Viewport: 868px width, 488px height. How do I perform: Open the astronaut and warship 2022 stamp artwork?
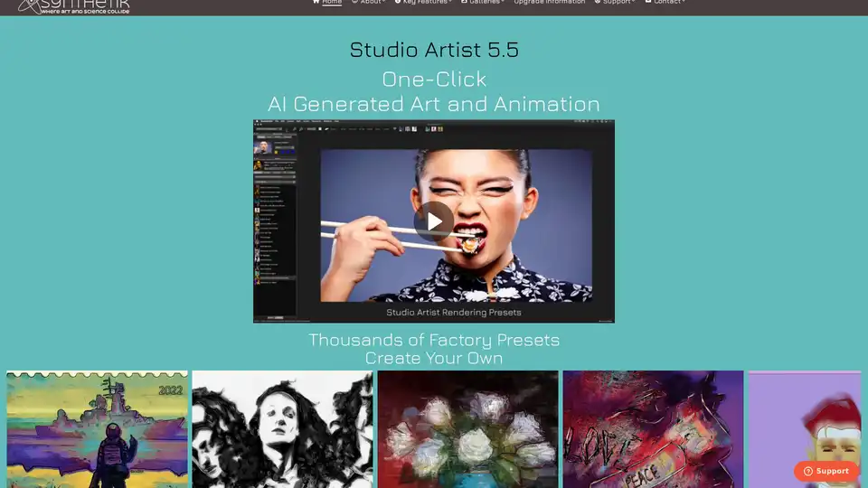point(98,429)
